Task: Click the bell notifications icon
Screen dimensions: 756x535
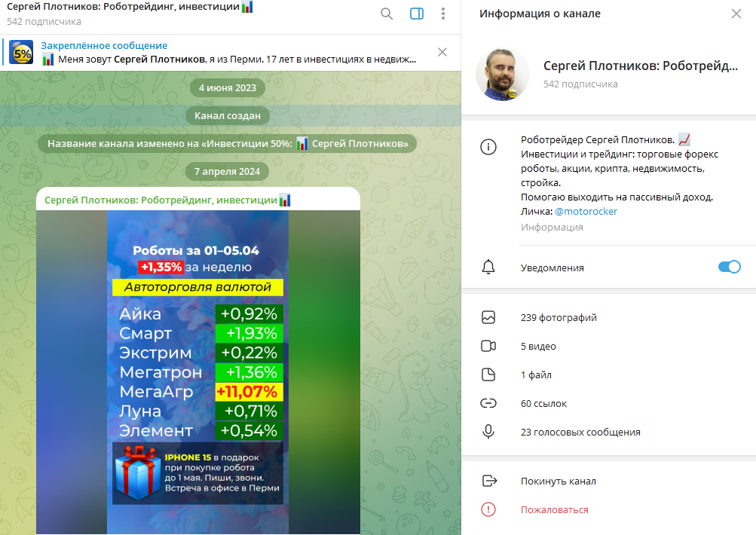Action: click(488, 267)
